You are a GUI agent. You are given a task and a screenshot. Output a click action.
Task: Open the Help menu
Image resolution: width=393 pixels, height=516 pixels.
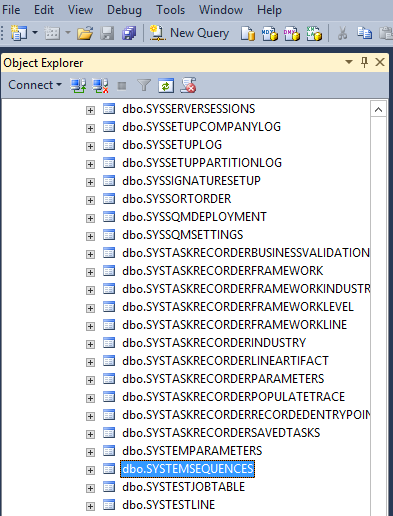269,10
